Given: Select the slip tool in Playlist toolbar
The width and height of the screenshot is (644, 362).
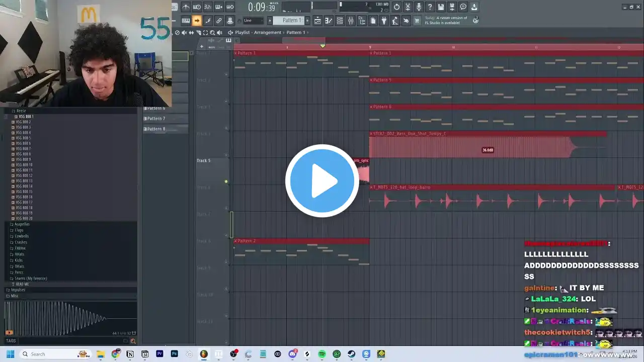Looking at the screenshot, I should click(191, 33).
